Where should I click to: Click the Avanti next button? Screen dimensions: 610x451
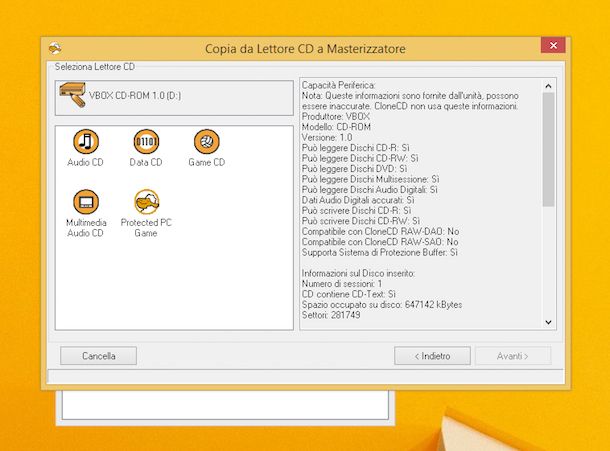point(513,355)
